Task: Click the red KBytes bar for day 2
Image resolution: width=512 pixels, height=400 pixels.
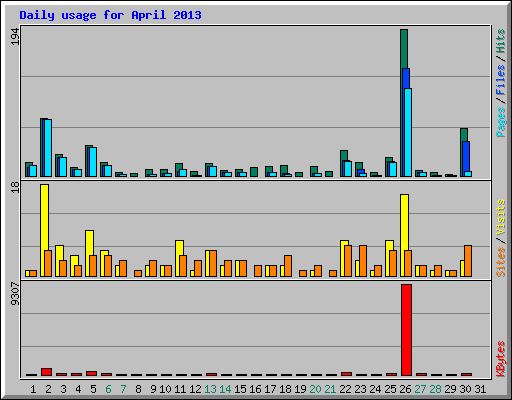Action: [x=46, y=372]
